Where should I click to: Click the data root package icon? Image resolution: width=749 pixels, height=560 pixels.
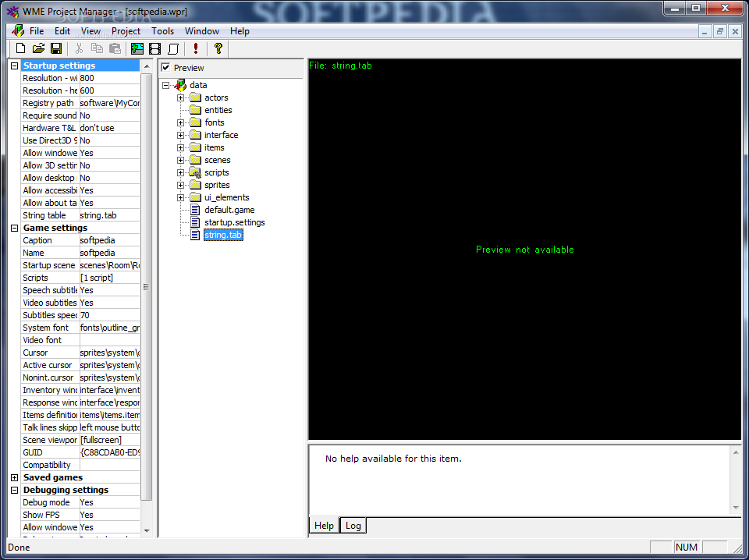[180, 85]
